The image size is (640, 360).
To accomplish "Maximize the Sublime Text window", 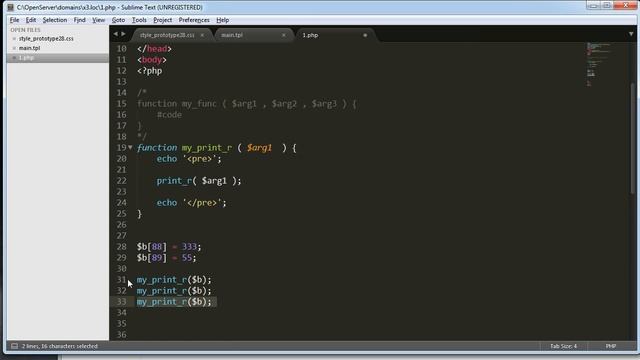I will [x=607, y=5].
